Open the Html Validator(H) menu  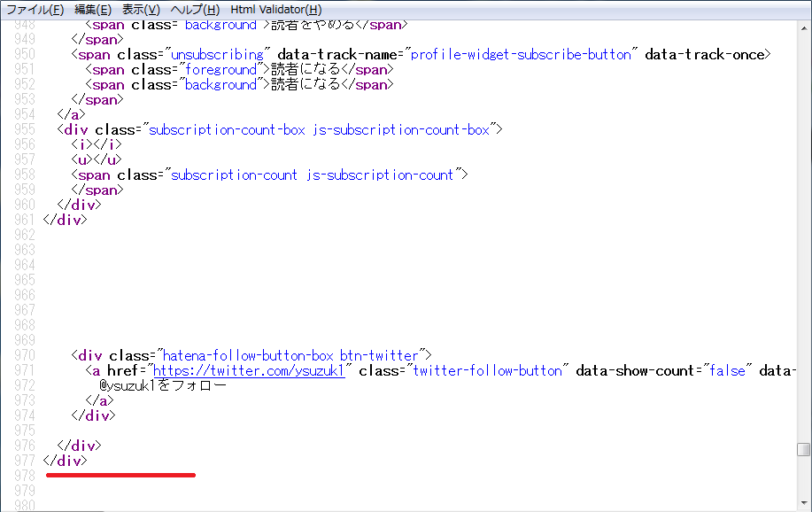[x=276, y=10]
